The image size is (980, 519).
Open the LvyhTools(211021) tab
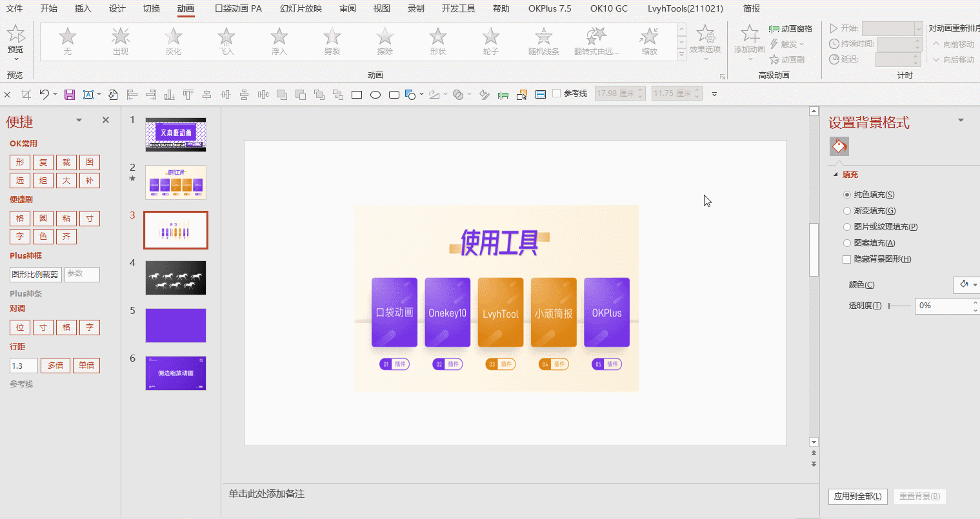coord(685,8)
